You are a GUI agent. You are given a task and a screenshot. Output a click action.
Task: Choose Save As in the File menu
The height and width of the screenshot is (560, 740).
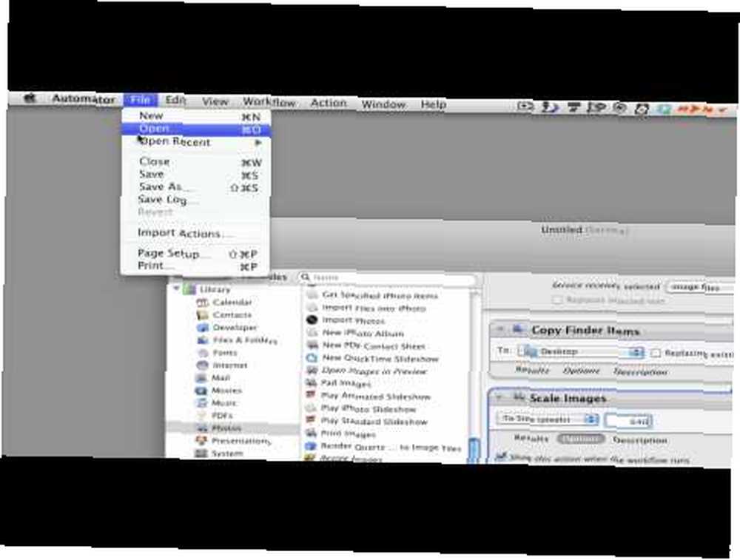coord(196,187)
